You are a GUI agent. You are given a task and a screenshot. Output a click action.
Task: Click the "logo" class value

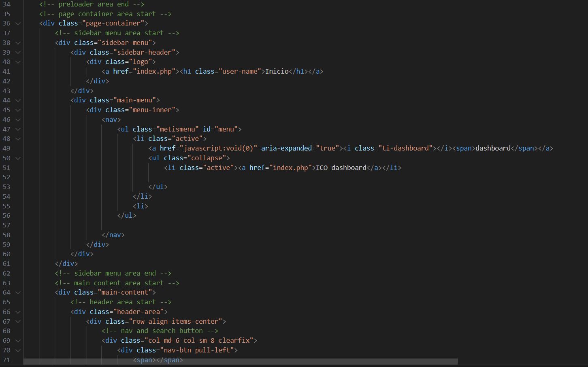(x=141, y=62)
